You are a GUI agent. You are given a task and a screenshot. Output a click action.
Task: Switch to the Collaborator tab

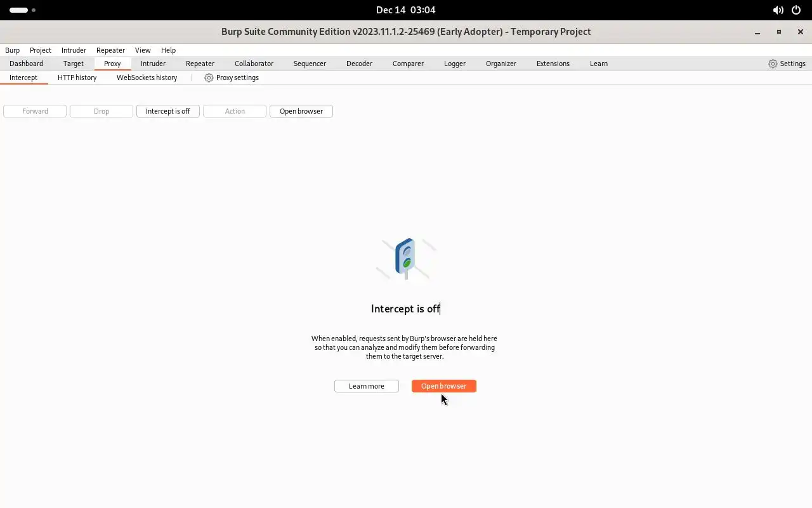[x=254, y=63]
